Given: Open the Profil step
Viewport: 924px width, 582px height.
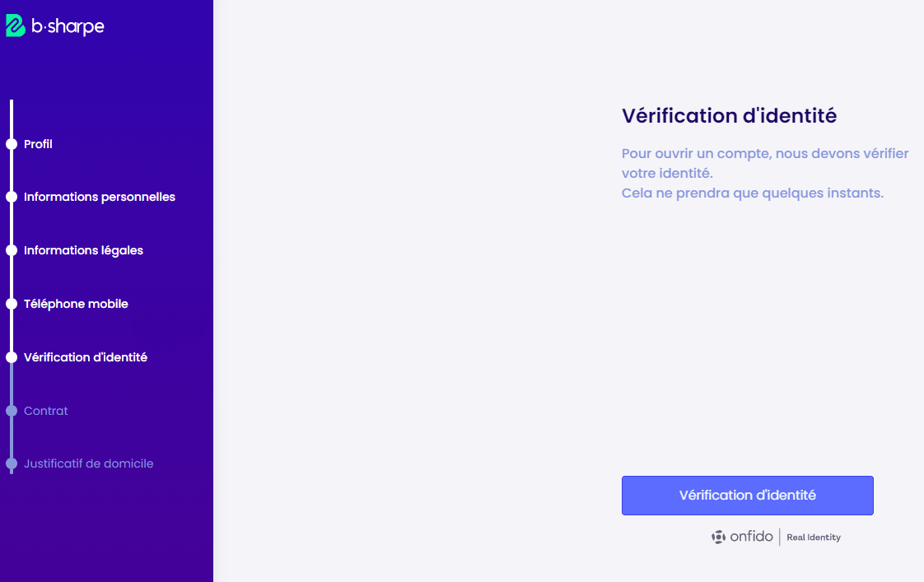Looking at the screenshot, I should (x=38, y=144).
